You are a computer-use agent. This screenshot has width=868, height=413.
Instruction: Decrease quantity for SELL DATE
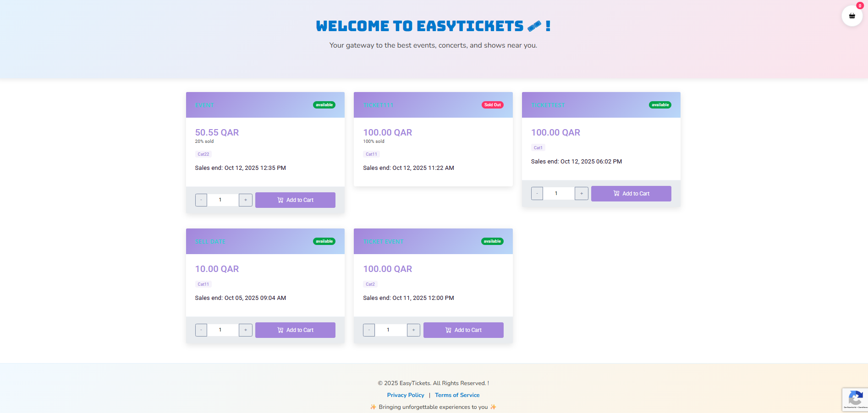click(x=201, y=330)
